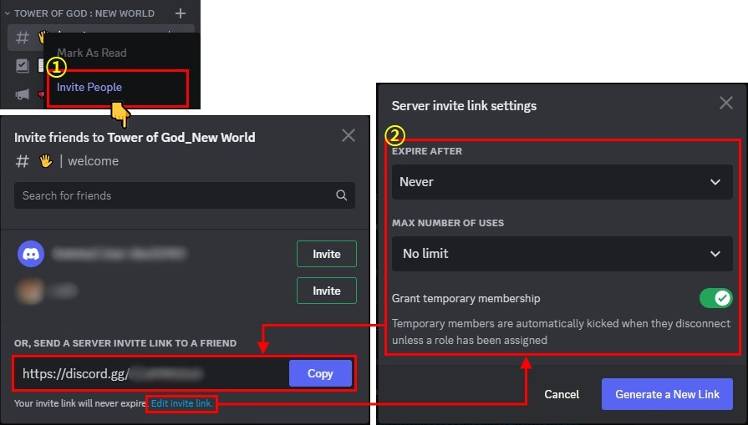The height and width of the screenshot is (425, 748).
Task: Click the Copy button for invite link
Action: click(320, 373)
